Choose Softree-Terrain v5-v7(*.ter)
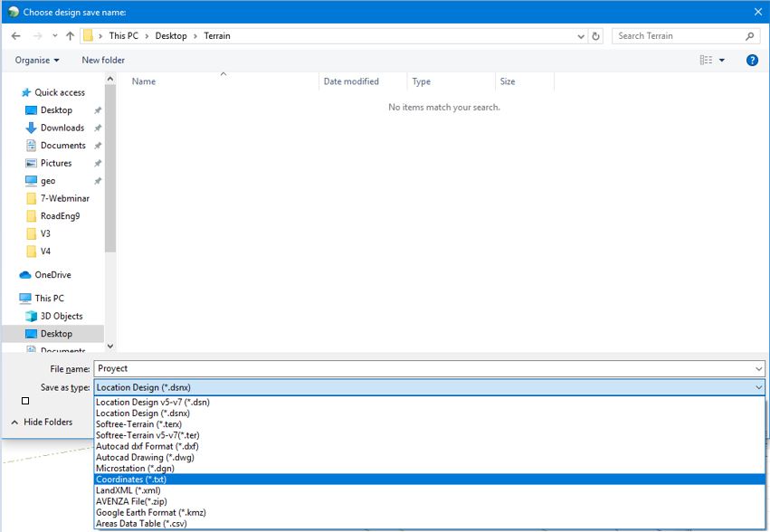 [x=429, y=435]
